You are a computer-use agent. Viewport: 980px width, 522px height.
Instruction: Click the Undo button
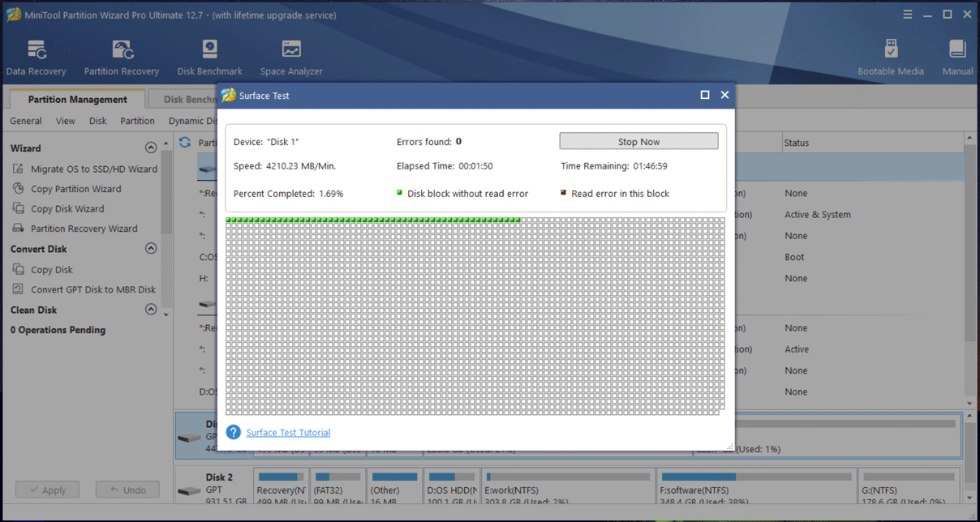click(127, 490)
